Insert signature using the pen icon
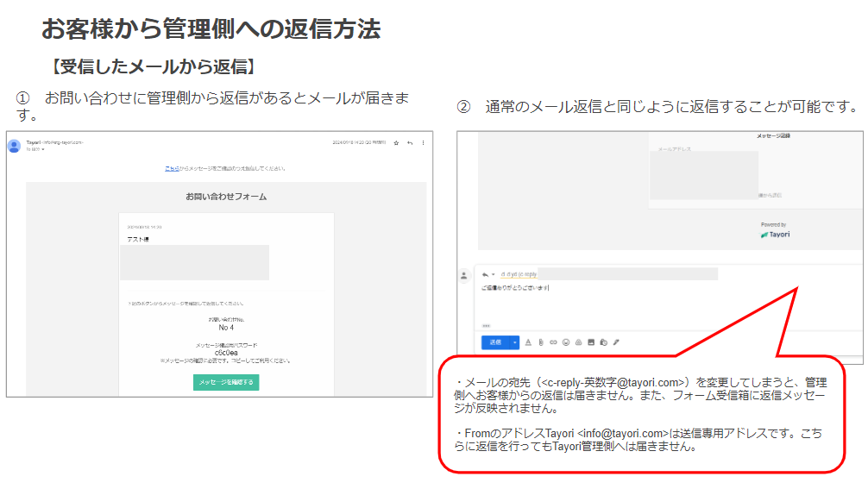 pyautogui.click(x=616, y=342)
